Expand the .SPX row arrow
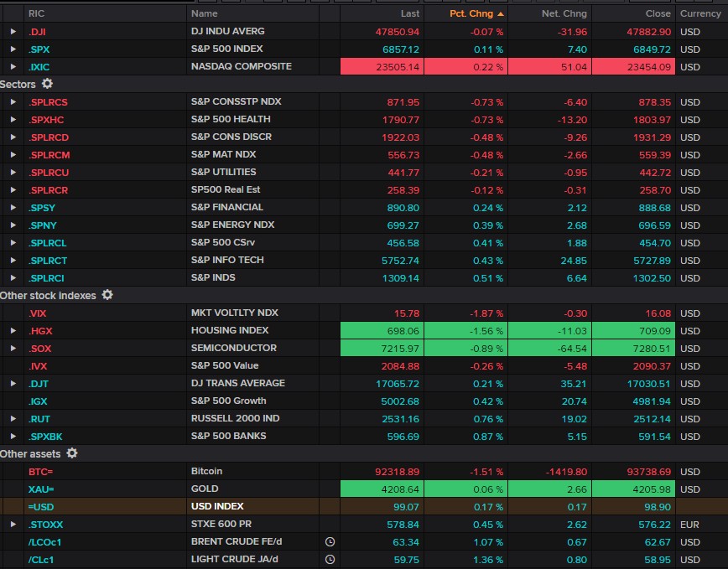The image size is (728, 569). pyautogui.click(x=13, y=49)
